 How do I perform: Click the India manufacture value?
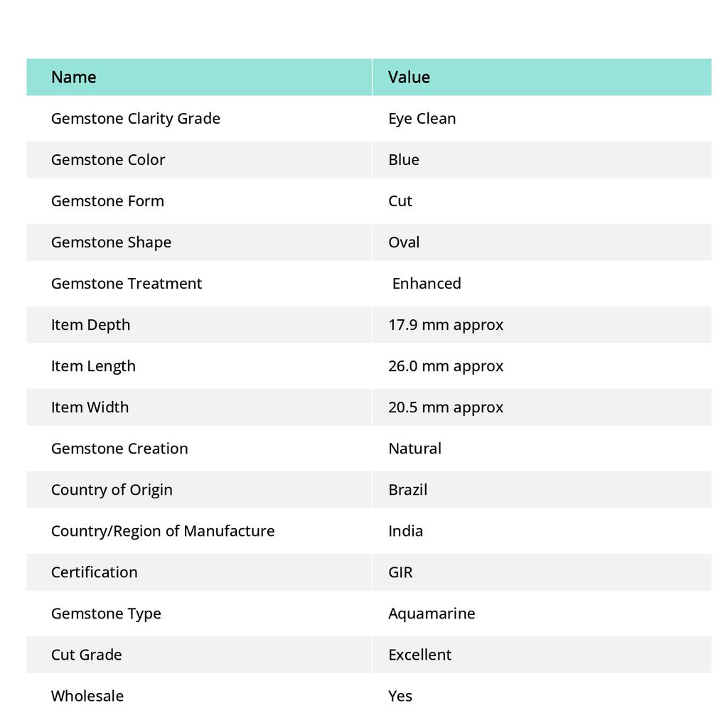coord(405,531)
